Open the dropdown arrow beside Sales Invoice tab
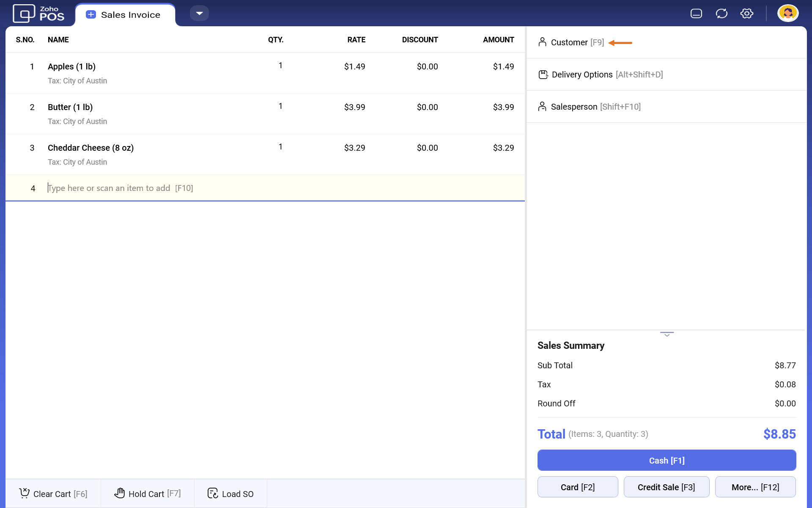 pyautogui.click(x=199, y=14)
